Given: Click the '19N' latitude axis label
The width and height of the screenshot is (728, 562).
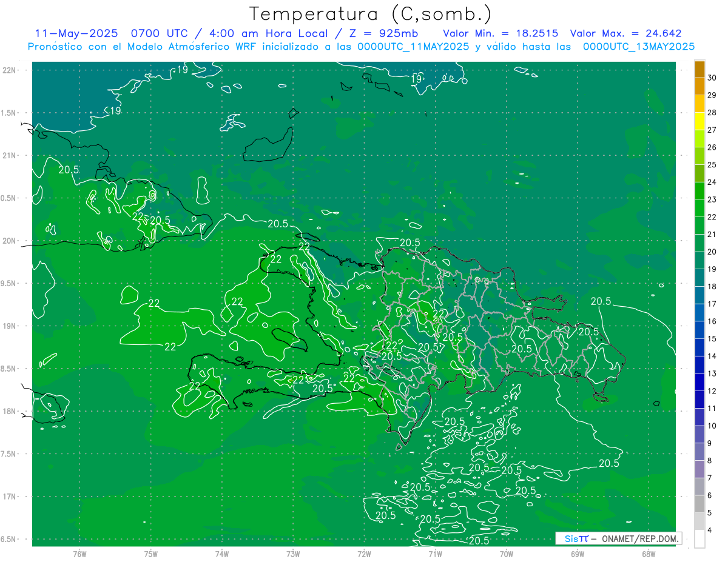Looking at the screenshot, I should pyautogui.click(x=9, y=326).
